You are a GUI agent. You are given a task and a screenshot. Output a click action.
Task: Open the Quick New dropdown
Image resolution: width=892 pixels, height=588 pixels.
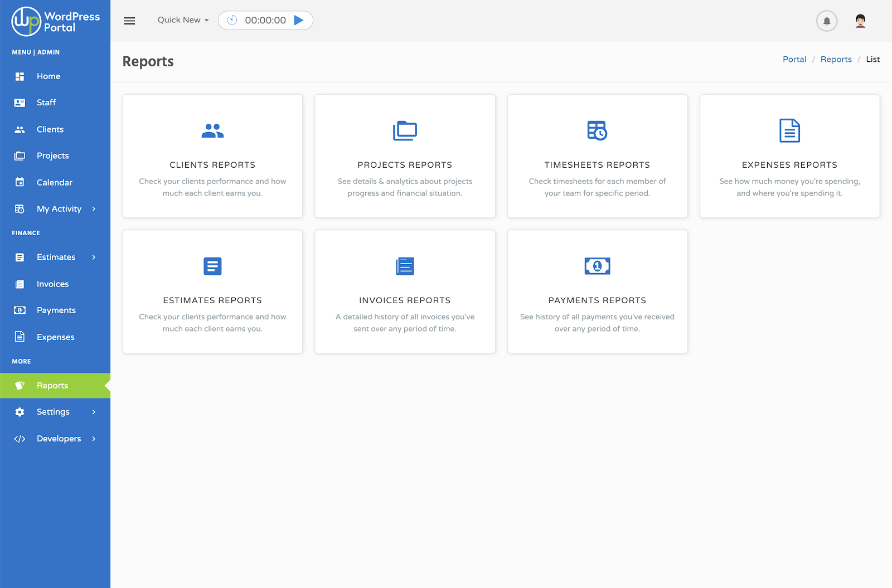(x=183, y=20)
